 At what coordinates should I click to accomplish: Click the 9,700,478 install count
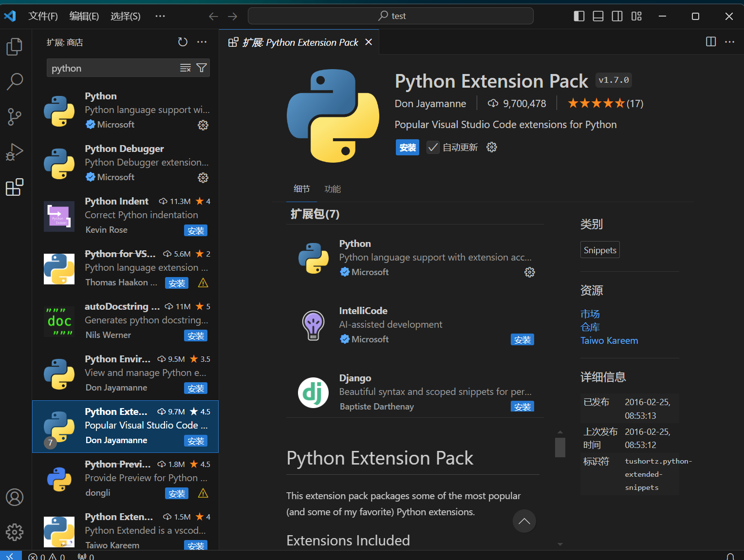(x=517, y=103)
